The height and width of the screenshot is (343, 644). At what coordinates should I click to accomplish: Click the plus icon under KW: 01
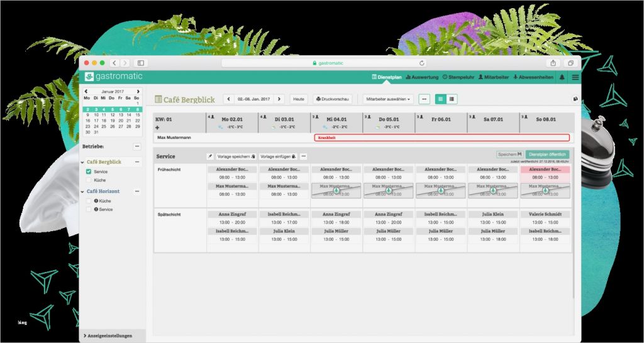coord(157,128)
